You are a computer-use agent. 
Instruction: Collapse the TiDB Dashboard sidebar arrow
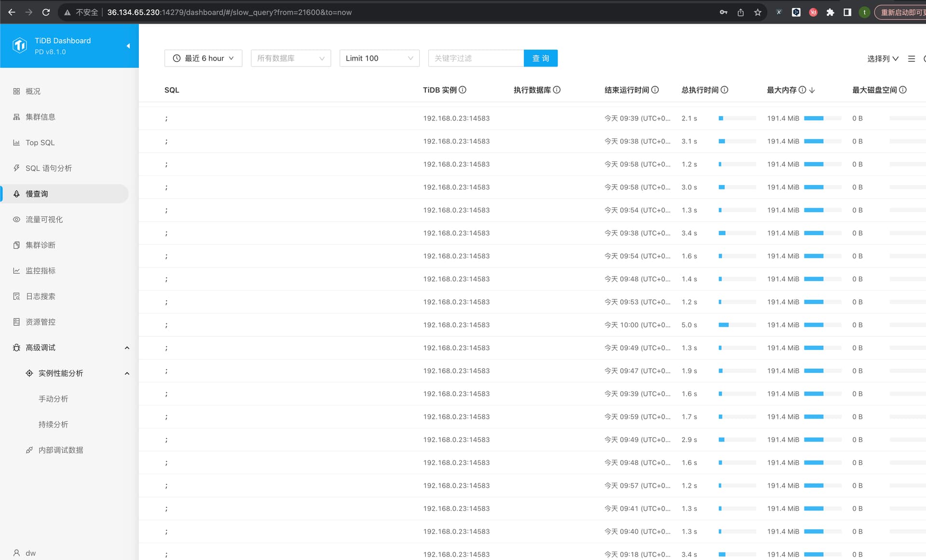(128, 46)
